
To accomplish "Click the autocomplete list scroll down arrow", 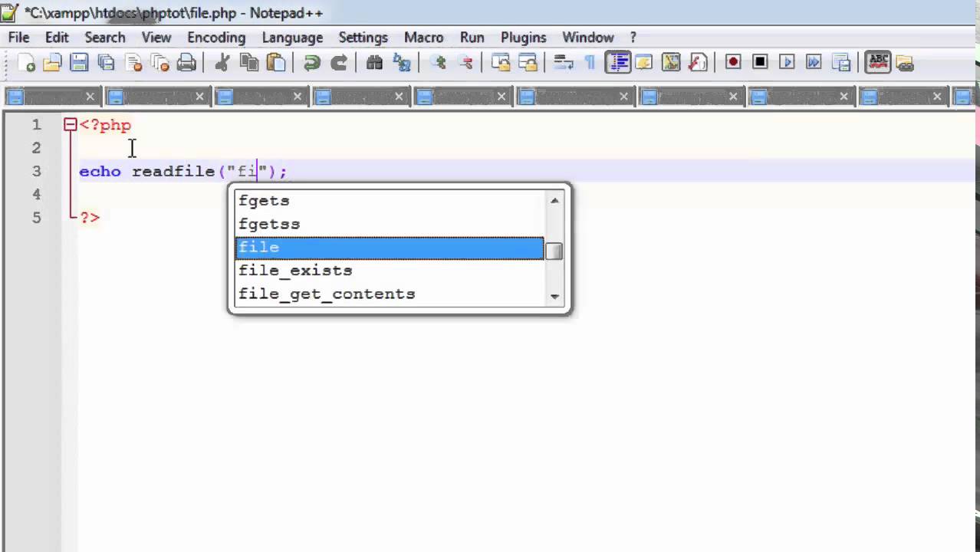I will tap(554, 296).
